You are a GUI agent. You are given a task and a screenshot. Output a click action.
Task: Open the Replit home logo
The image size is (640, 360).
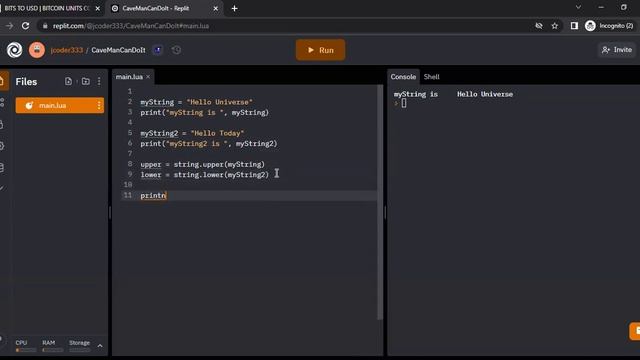(x=14, y=50)
